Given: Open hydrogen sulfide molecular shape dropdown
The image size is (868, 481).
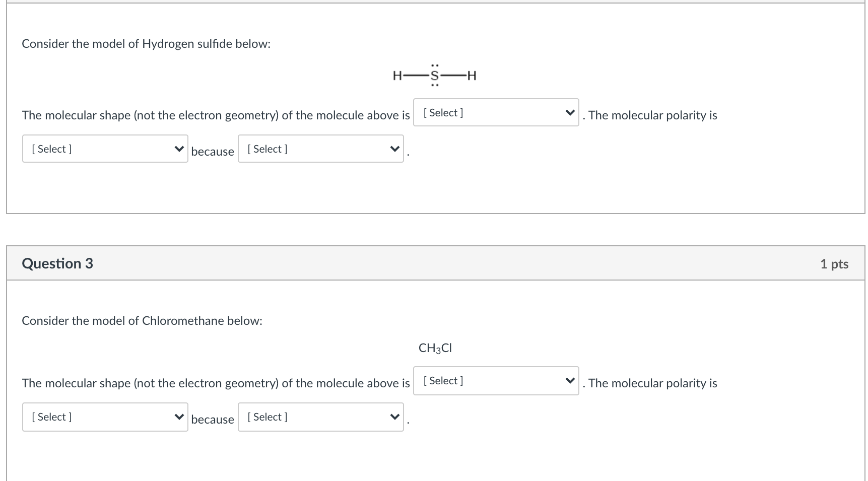Looking at the screenshot, I should [496, 113].
